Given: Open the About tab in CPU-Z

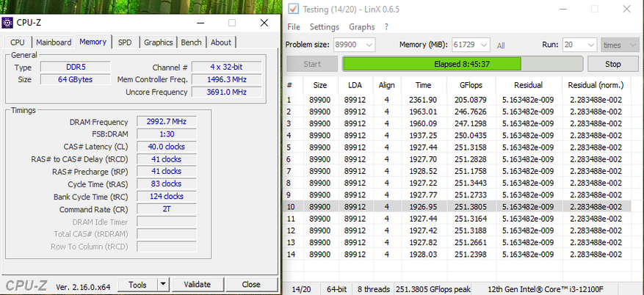Looking at the screenshot, I should [221, 43].
